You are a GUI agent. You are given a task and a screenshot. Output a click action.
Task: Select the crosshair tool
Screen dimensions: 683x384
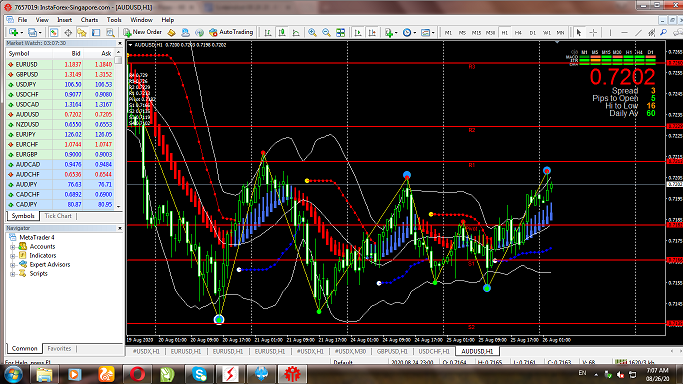click(x=593, y=33)
